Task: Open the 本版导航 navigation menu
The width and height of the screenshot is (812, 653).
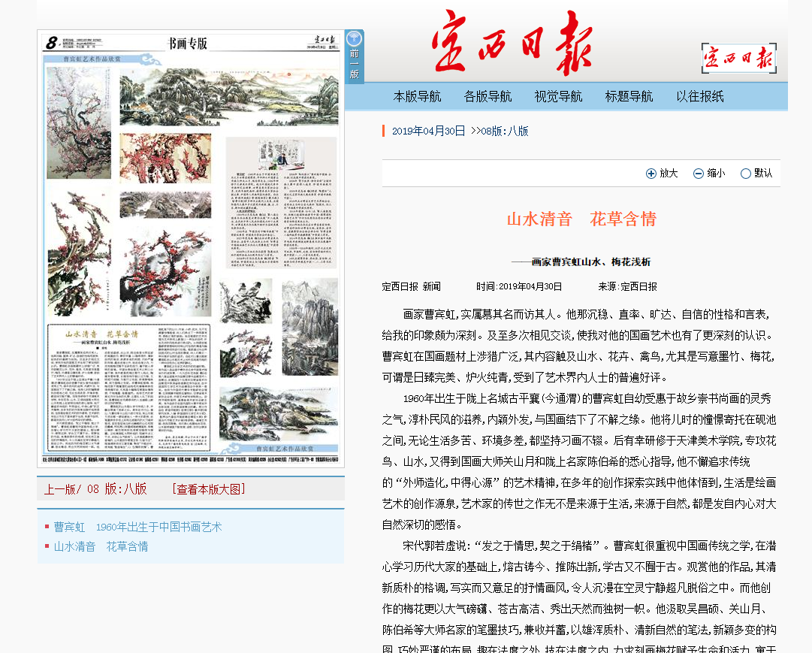Action: pos(418,96)
